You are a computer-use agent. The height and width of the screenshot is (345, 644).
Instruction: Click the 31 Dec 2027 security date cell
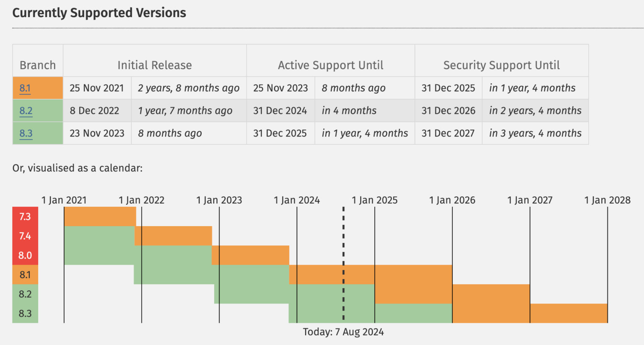click(x=448, y=134)
